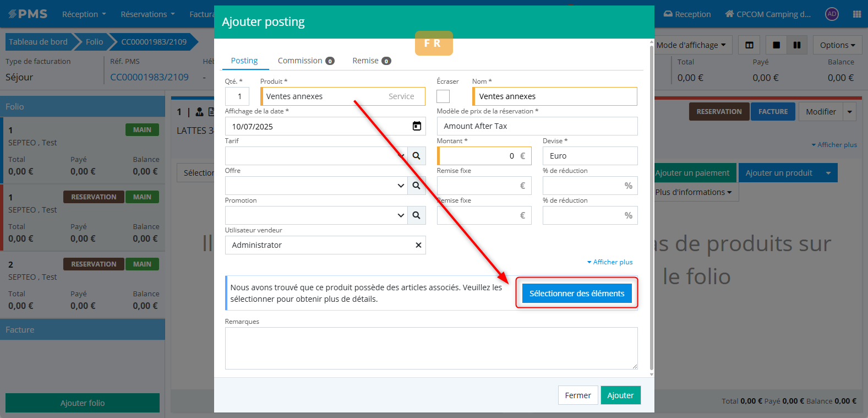868x418 pixels.
Task: Tick the Écraser checkbox
Action: [443, 96]
